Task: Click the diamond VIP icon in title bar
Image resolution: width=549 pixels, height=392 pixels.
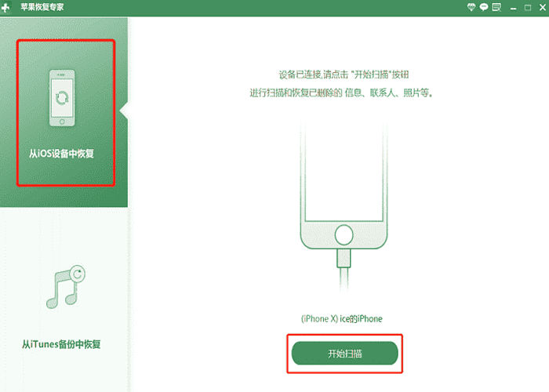Action: (x=471, y=7)
